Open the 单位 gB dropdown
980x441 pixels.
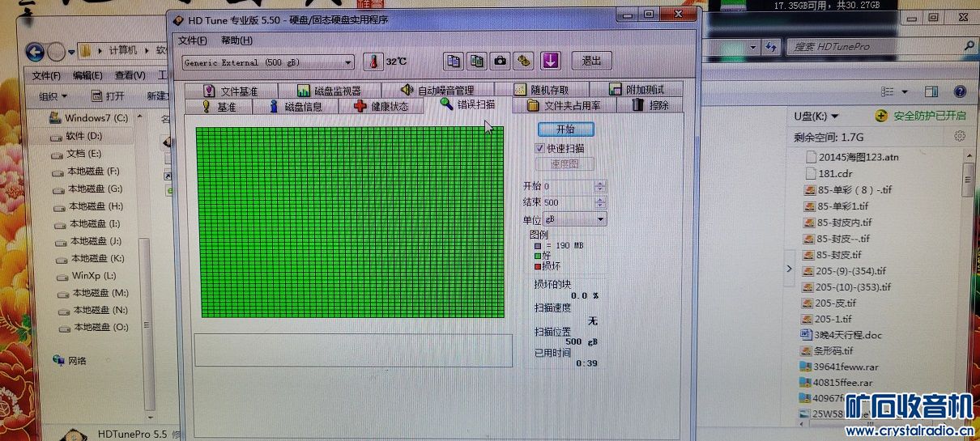[574, 219]
